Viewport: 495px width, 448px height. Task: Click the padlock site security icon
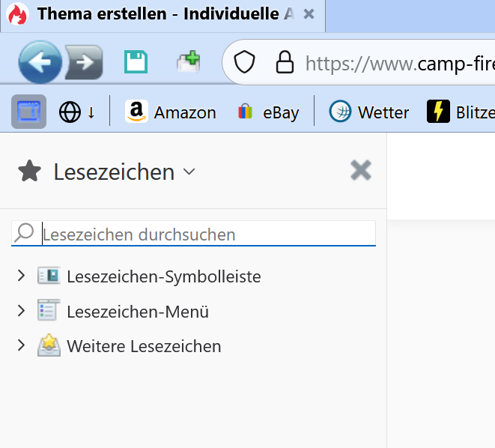[285, 61]
